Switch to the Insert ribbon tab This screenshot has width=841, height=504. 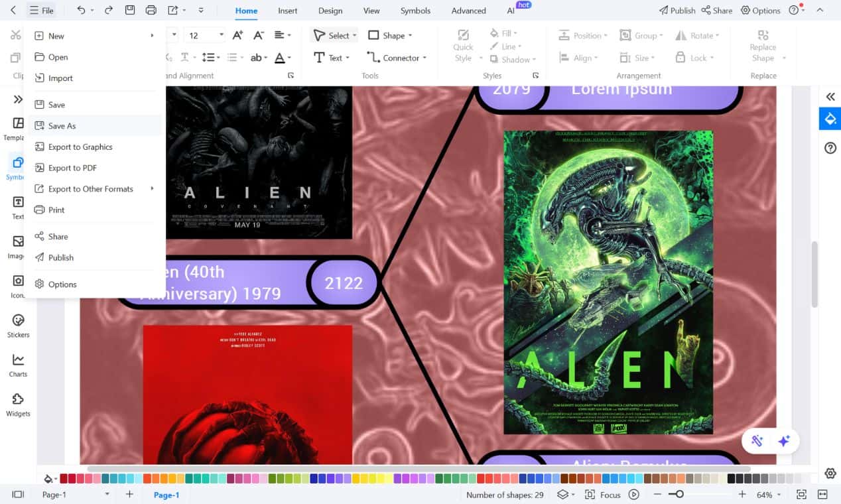pyautogui.click(x=287, y=11)
